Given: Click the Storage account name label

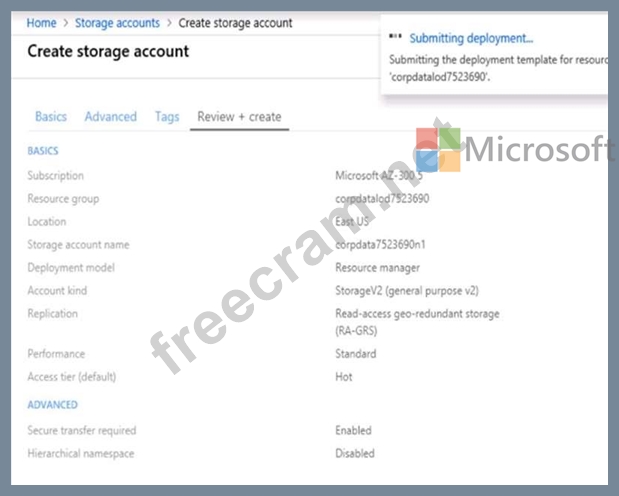Looking at the screenshot, I should (78, 245).
